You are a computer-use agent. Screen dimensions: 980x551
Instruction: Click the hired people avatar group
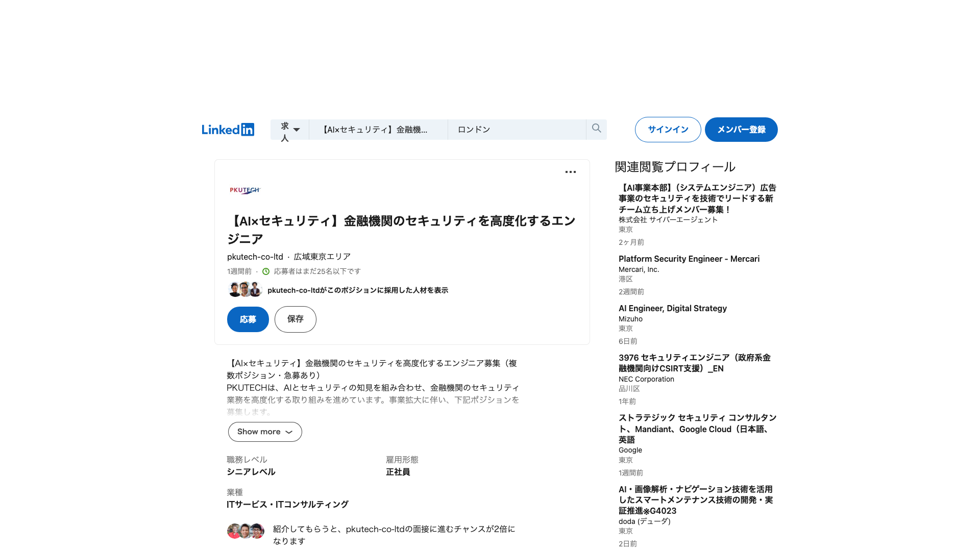click(245, 289)
